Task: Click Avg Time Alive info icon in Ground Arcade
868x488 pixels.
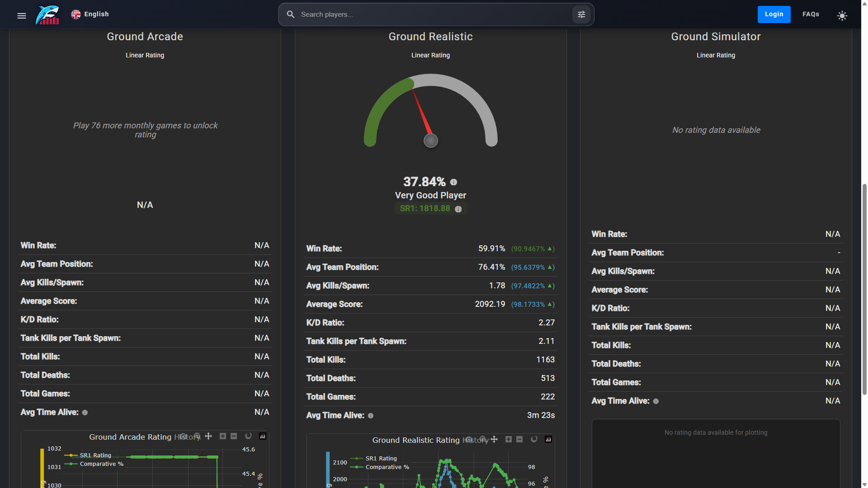Action: 85,413
